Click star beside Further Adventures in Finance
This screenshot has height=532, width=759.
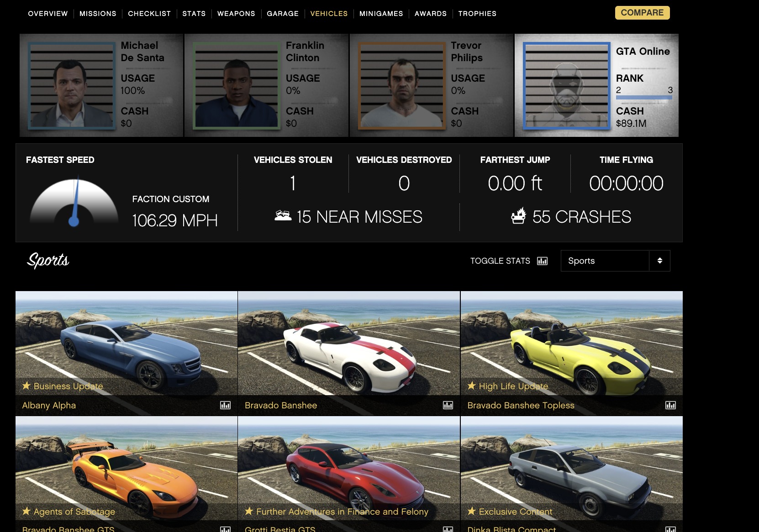249,511
